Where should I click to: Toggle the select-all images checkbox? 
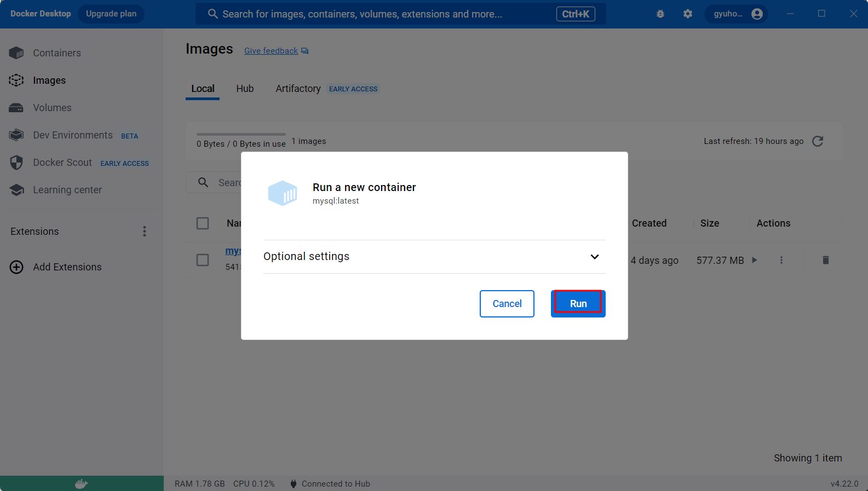[x=203, y=223]
